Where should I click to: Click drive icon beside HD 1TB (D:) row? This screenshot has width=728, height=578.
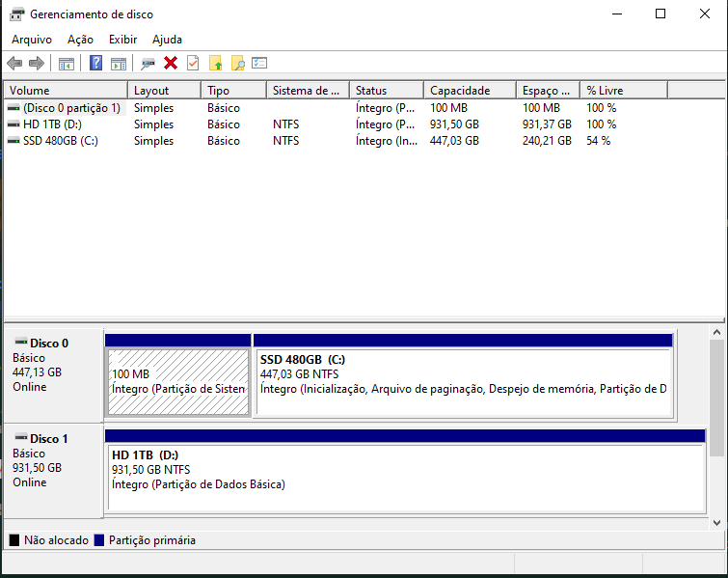[13, 124]
